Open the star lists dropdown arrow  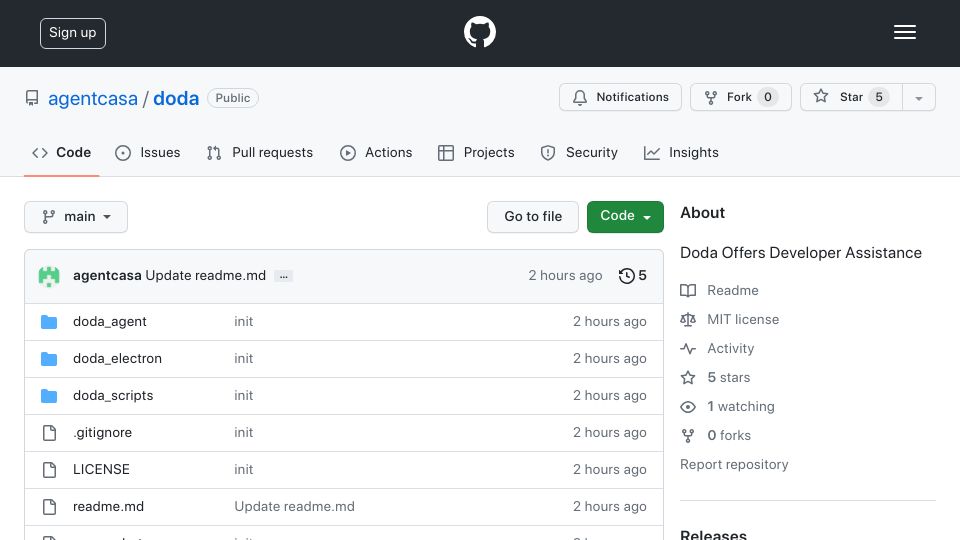918,97
